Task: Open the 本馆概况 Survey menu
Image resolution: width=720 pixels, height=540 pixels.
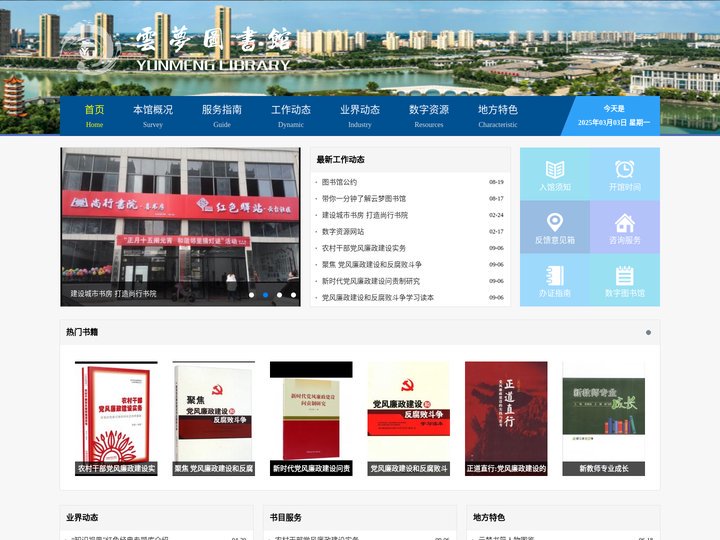Action: point(153,116)
